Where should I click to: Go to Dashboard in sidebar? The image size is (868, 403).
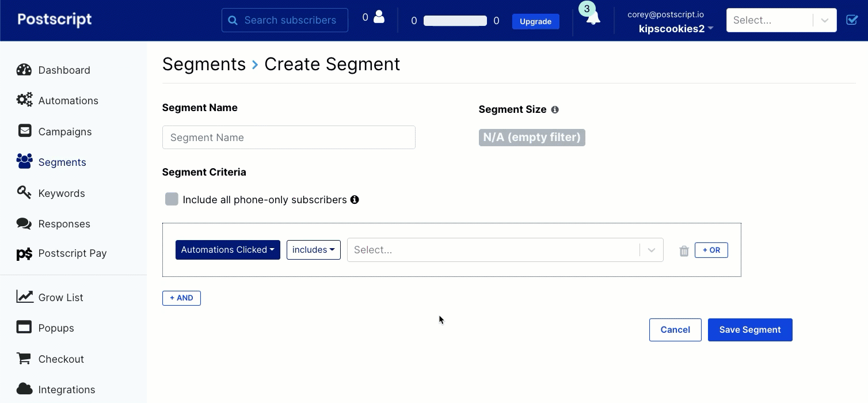(x=64, y=70)
